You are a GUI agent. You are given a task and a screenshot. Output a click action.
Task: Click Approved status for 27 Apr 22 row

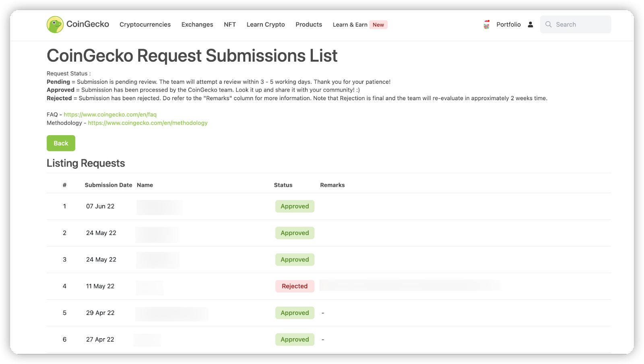(295, 339)
